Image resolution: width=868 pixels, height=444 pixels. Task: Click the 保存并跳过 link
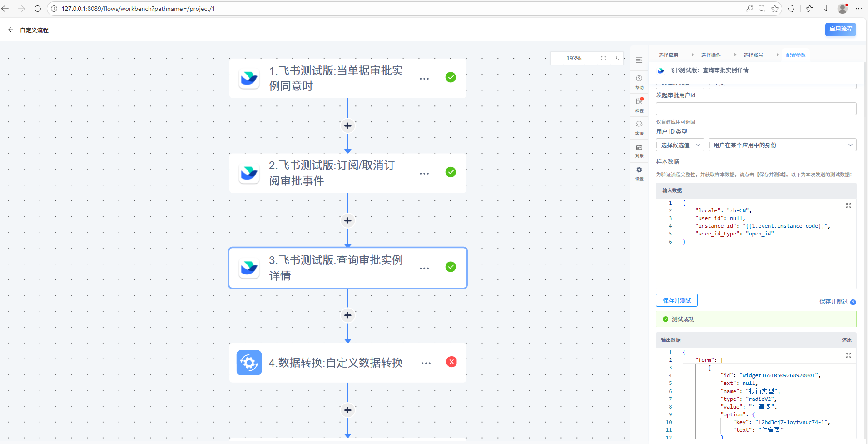point(833,302)
